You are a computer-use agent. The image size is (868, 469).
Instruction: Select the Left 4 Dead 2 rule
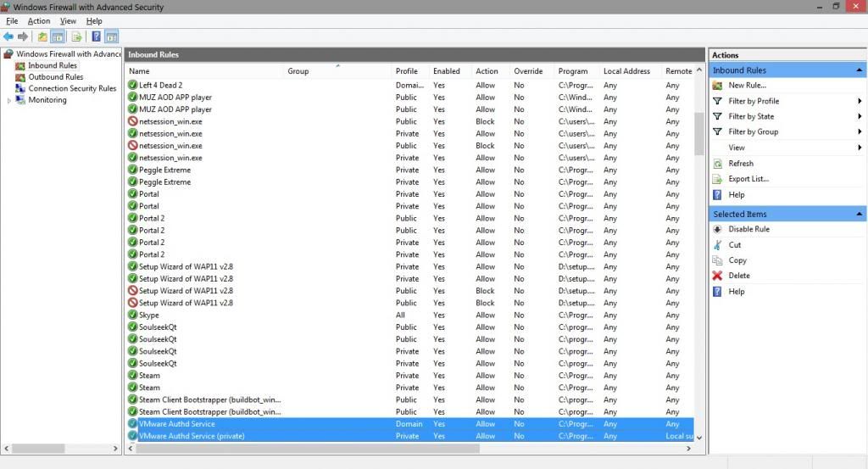coord(409,86)
